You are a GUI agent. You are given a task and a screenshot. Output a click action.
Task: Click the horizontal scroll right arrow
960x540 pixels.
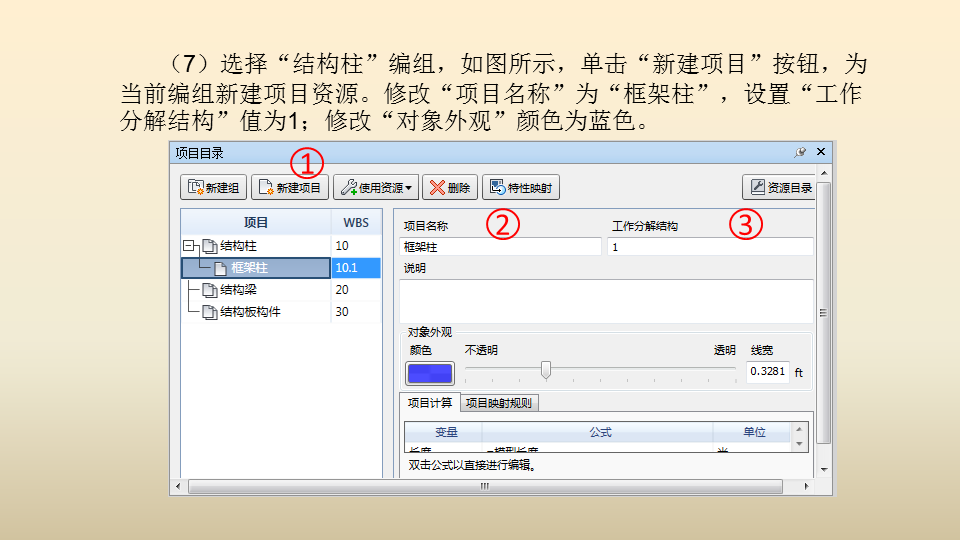click(806, 486)
